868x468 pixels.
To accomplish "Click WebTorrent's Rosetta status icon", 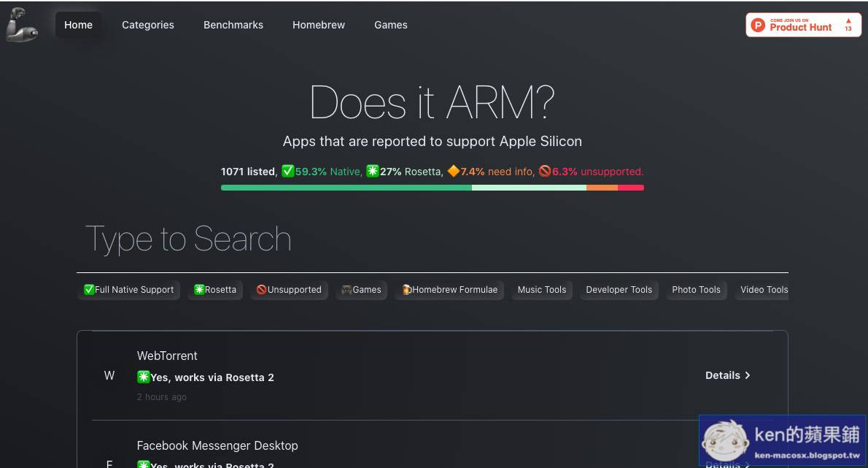I will pos(144,377).
